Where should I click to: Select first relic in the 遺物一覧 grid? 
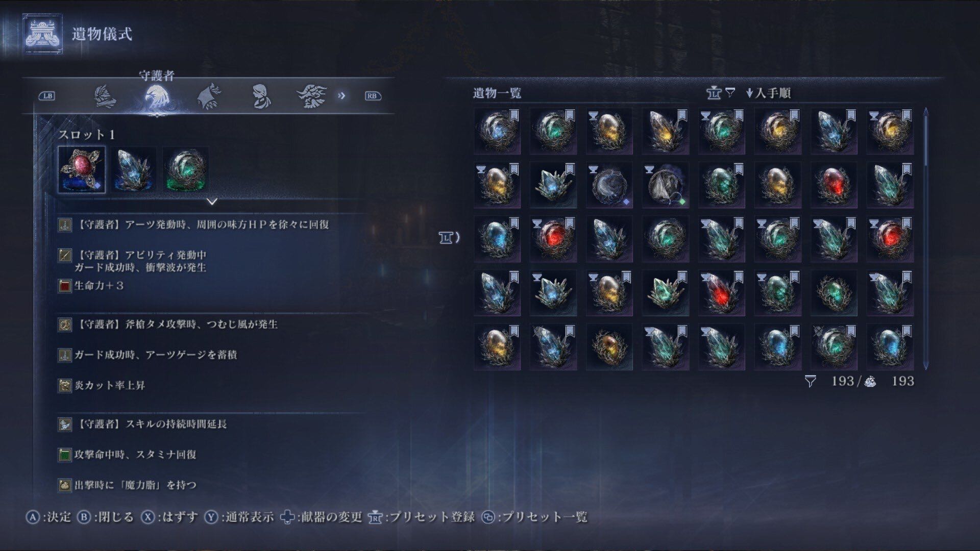pyautogui.click(x=497, y=131)
